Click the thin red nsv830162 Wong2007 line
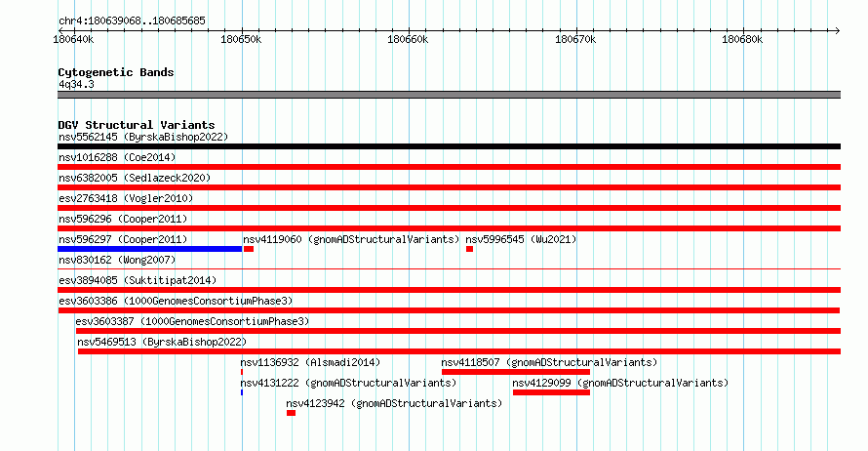Screen dimensions: 868x451 click(449, 269)
